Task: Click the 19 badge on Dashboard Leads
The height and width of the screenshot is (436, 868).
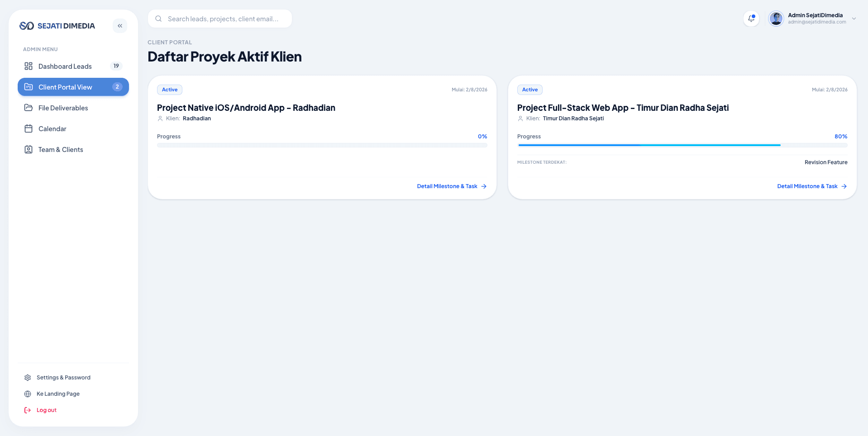Action: [116, 66]
